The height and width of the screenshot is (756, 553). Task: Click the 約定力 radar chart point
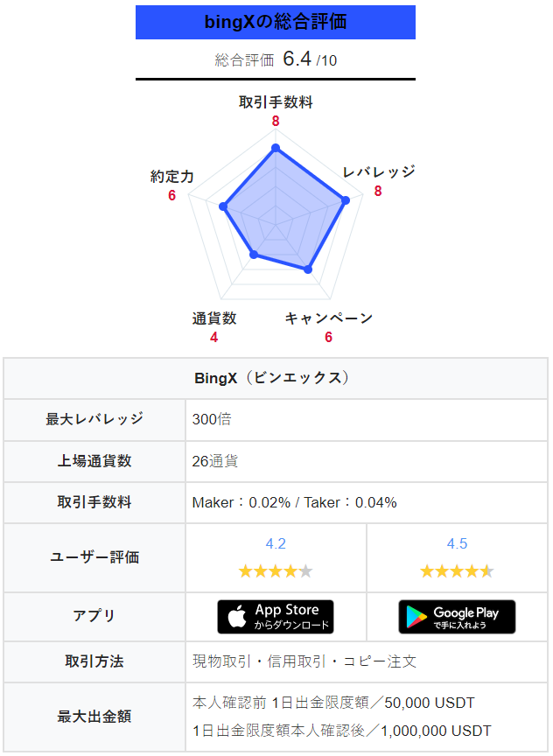click(223, 207)
